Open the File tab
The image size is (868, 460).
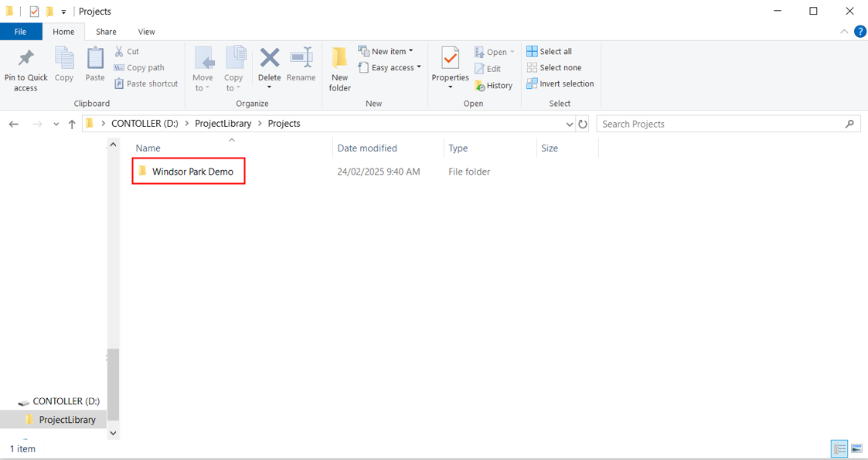click(20, 32)
